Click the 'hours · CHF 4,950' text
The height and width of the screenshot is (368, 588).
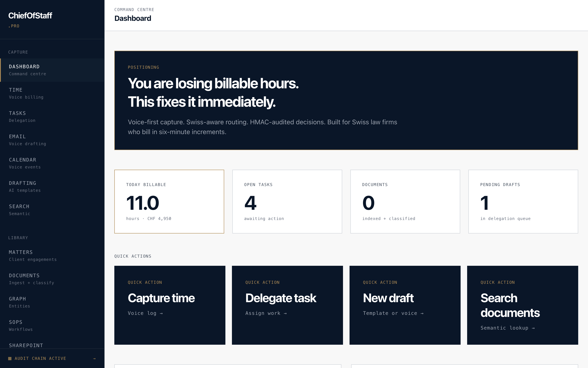click(x=149, y=219)
